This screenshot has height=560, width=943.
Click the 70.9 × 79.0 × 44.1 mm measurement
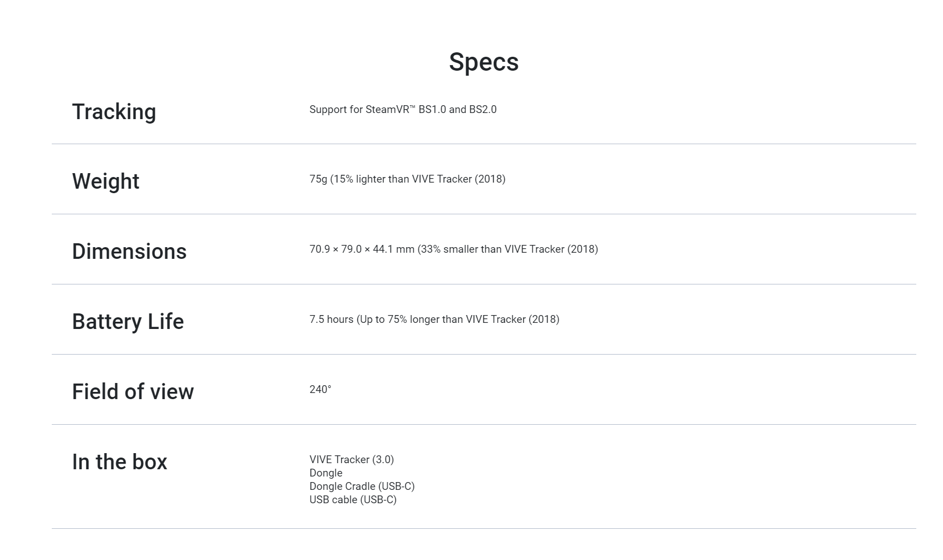[362, 249]
